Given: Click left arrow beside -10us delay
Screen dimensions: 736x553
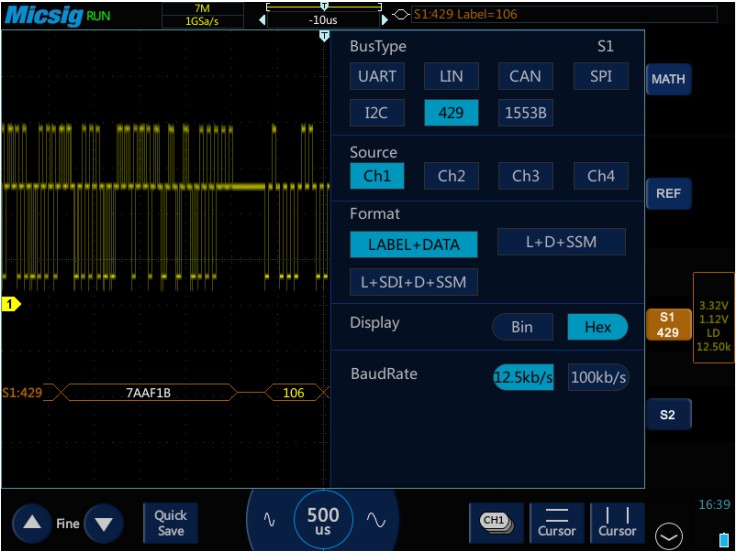Looking at the screenshot, I should pos(263,19).
